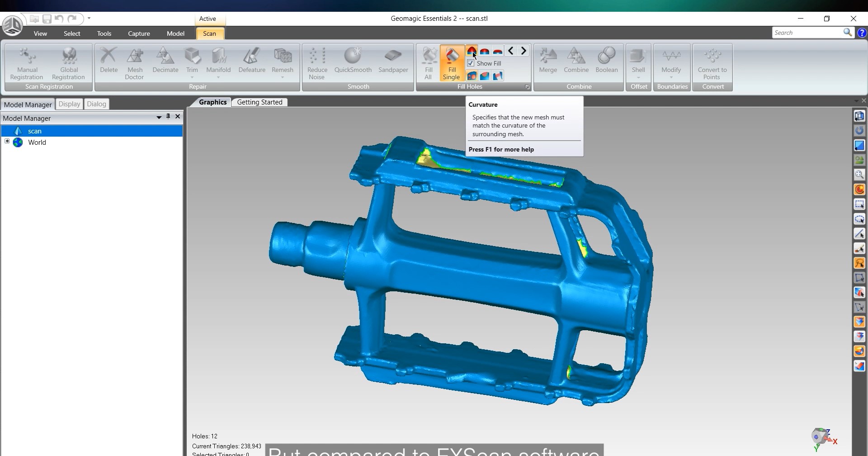Click the Curvature fill mode icon
Viewport: 868px width, 456px height.
click(472, 51)
